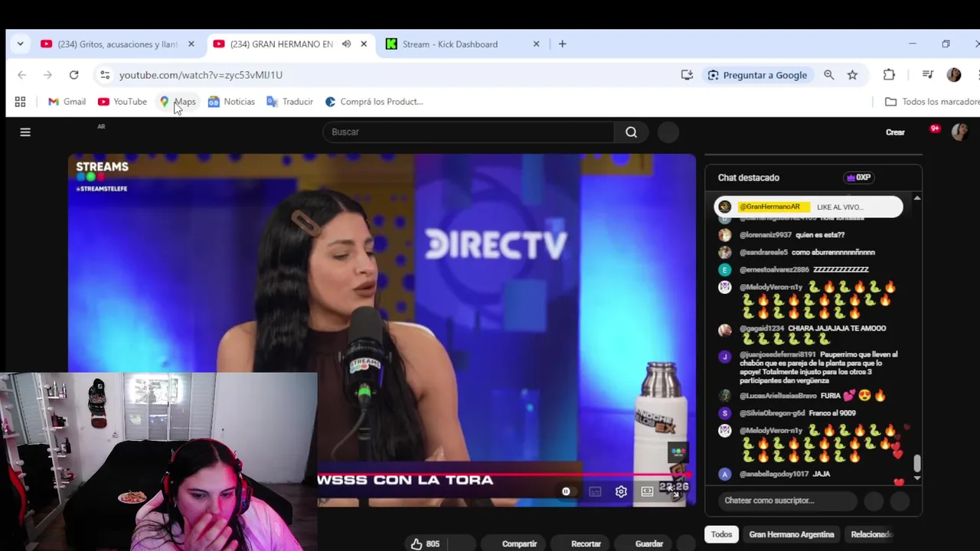The height and width of the screenshot is (551, 980).
Task: Select the Todos filter chip
Action: tap(721, 534)
